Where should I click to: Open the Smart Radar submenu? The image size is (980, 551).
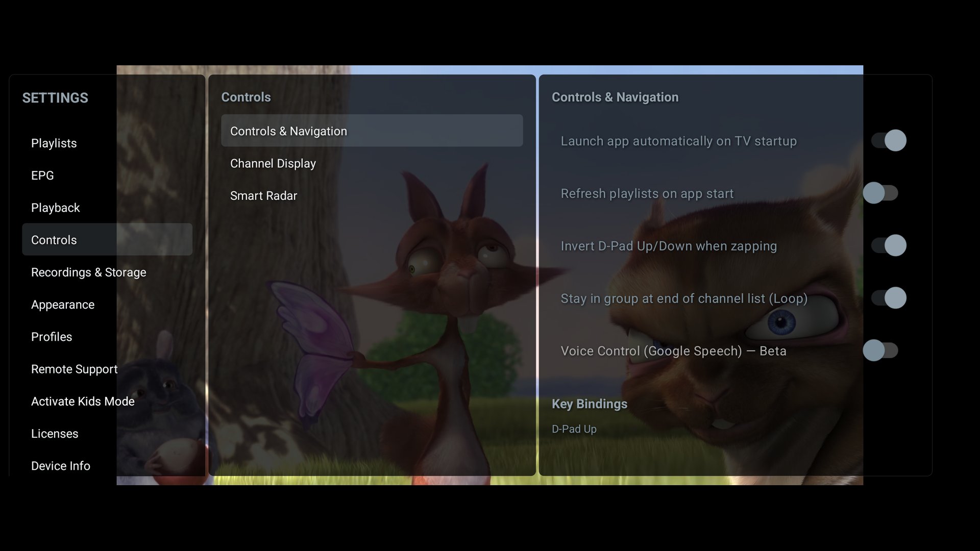[372, 195]
